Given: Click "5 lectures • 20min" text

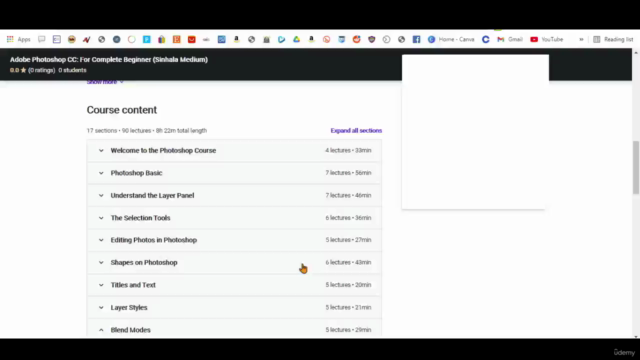Looking at the screenshot, I should (x=348, y=285).
